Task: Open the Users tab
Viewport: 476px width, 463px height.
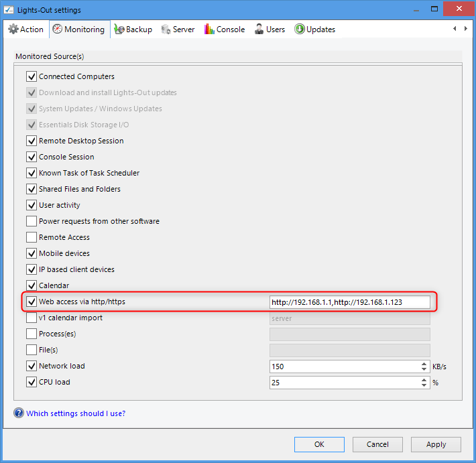Action: point(270,29)
